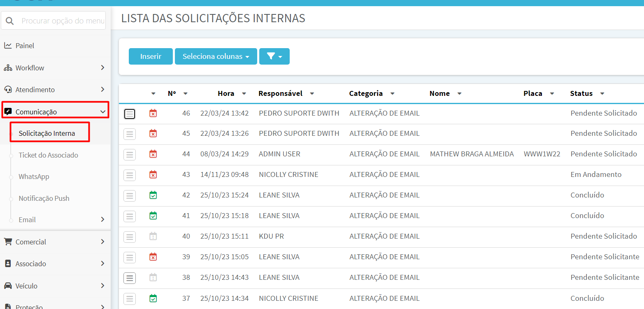Open row menu icon for request 40
The width and height of the screenshot is (644, 309).
tap(130, 237)
